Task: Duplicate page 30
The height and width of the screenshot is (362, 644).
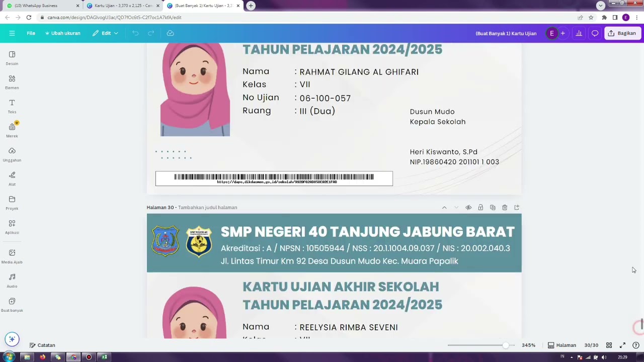Action: 493,207
